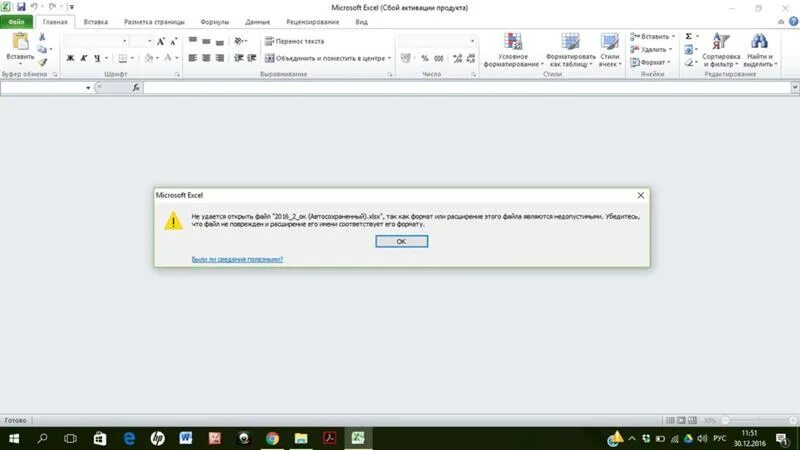Screen dimensions: 800x450
Task: Click the Accounting Number Format icon
Action: point(406,58)
